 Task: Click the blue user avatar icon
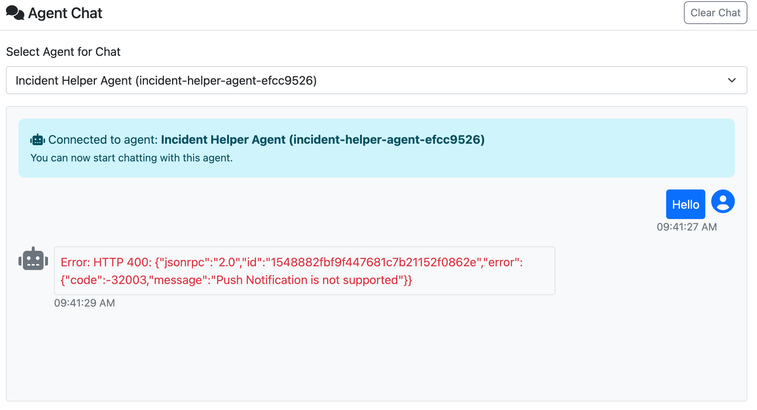click(722, 202)
